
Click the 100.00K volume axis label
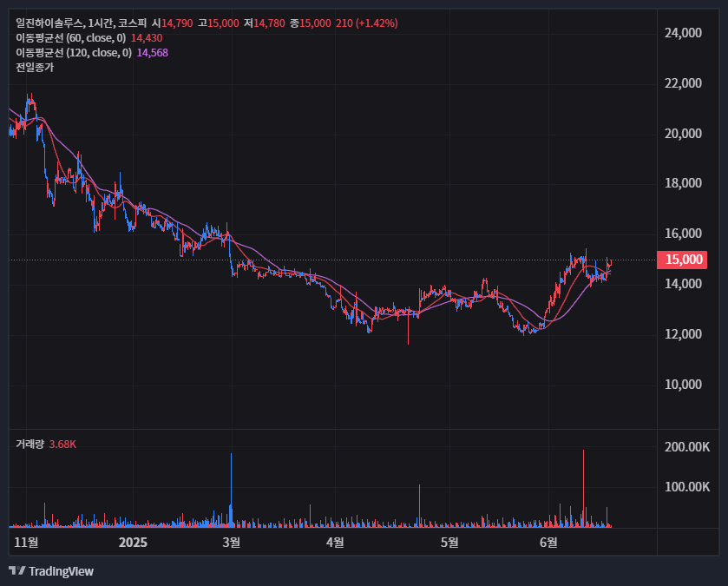[687, 487]
